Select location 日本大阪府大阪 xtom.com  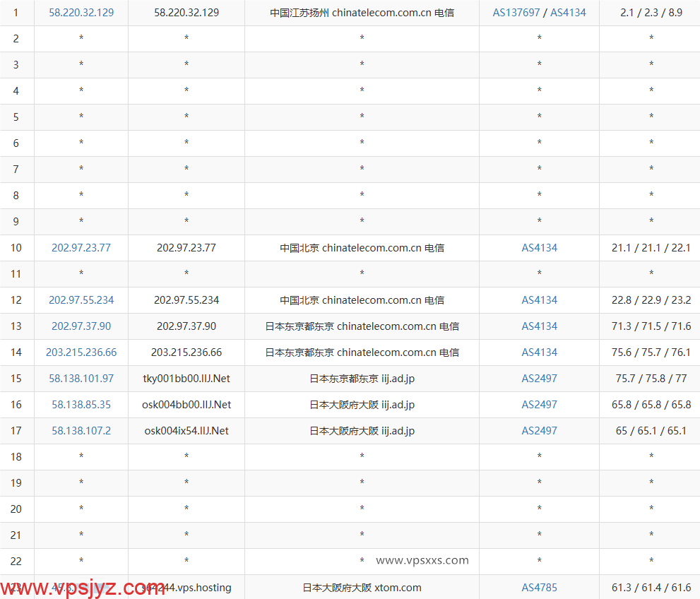click(362, 588)
